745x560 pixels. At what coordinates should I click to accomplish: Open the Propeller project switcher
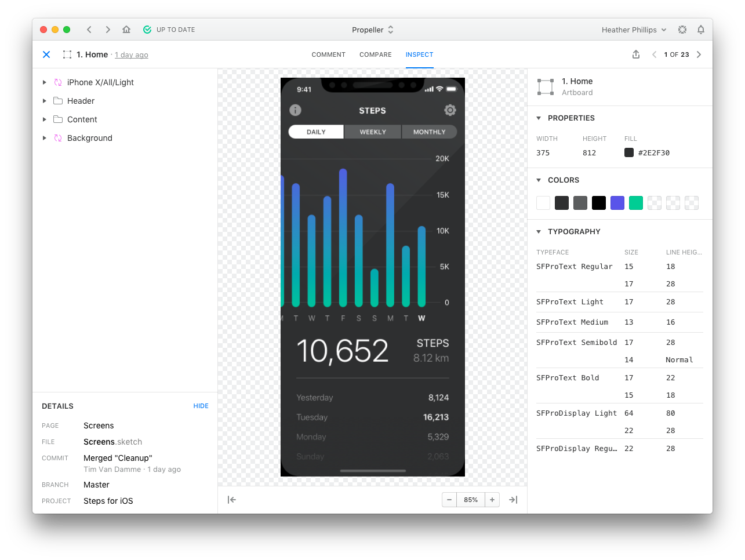373,30
